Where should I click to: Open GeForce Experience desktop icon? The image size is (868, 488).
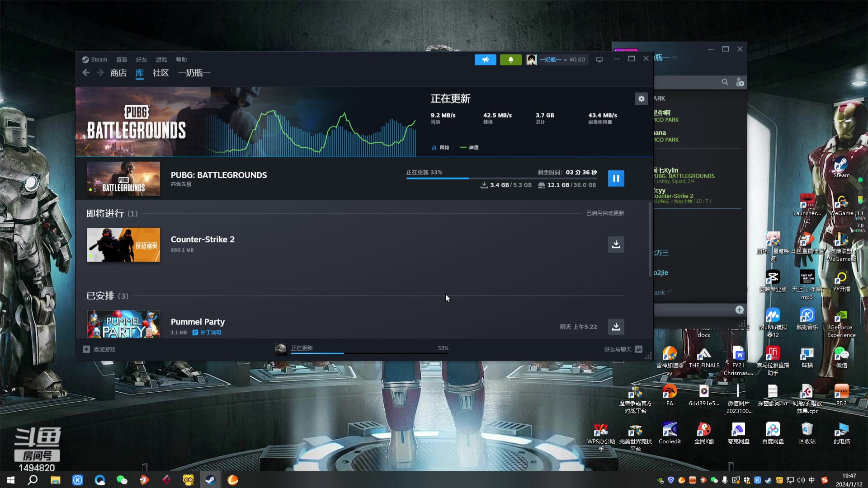[x=841, y=324]
